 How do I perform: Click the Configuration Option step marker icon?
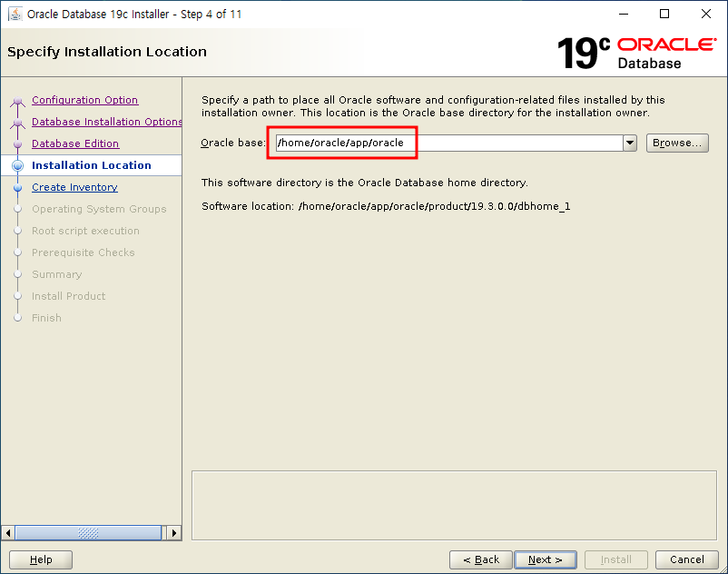click(17, 100)
